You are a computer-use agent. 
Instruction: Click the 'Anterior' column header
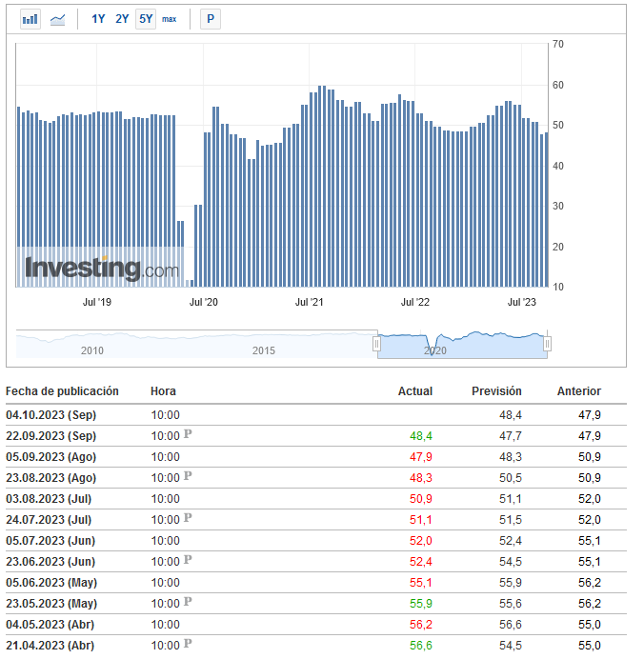[579, 391]
